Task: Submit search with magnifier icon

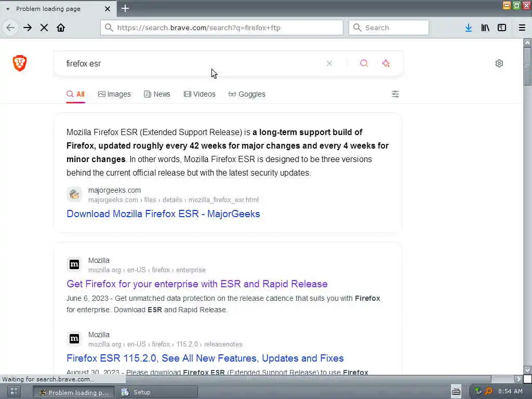Action: click(364, 63)
